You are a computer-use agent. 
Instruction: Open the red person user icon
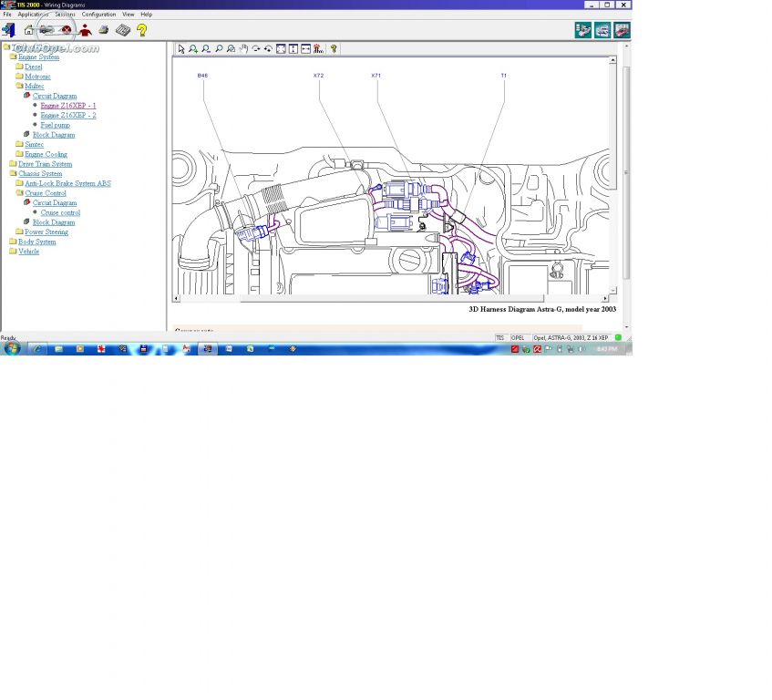pyautogui.click(x=85, y=30)
